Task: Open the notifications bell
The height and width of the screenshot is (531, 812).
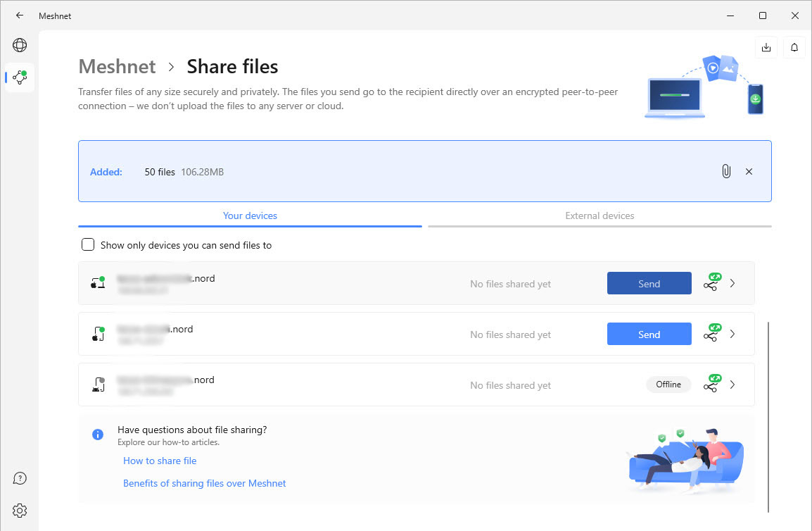Action: pos(794,47)
